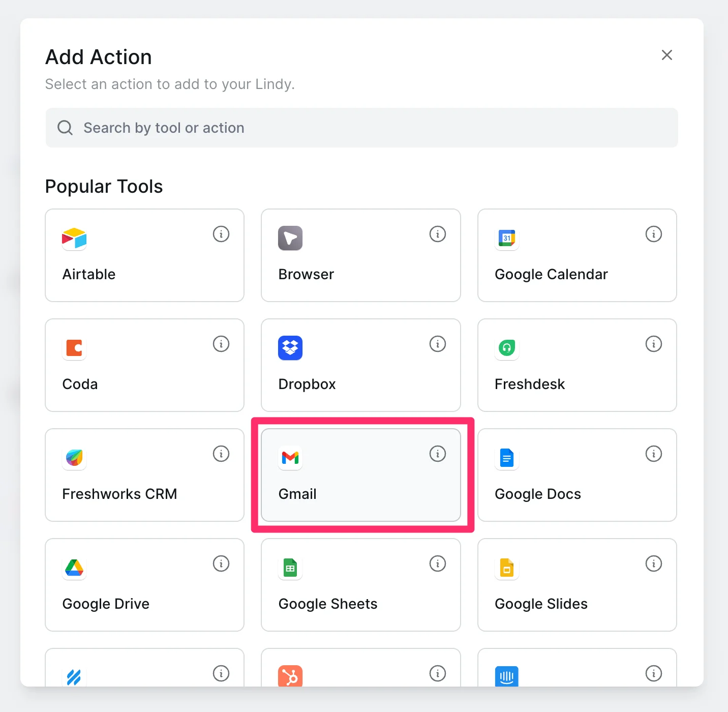Click the Gmail envelope icon
Screen dimensions: 728x712
coord(290,458)
